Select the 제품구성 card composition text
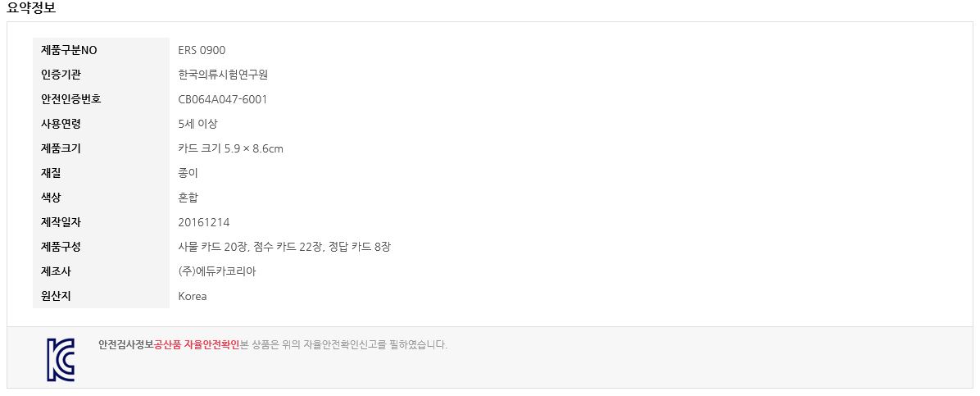The width and height of the screenshot is (980, 396). pyautogui.click(x=284, y=247)
